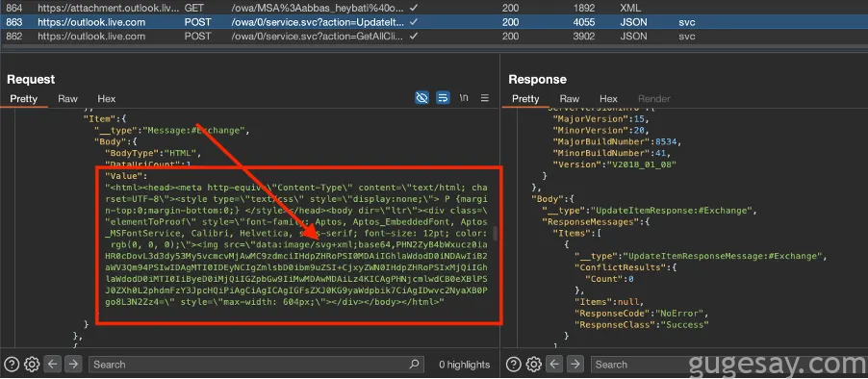Image resolution: width=868 pixels, height=379 pixels.
Task: Toggle hide non-printable characters eye icon
Action: click(x=421, y=98)
